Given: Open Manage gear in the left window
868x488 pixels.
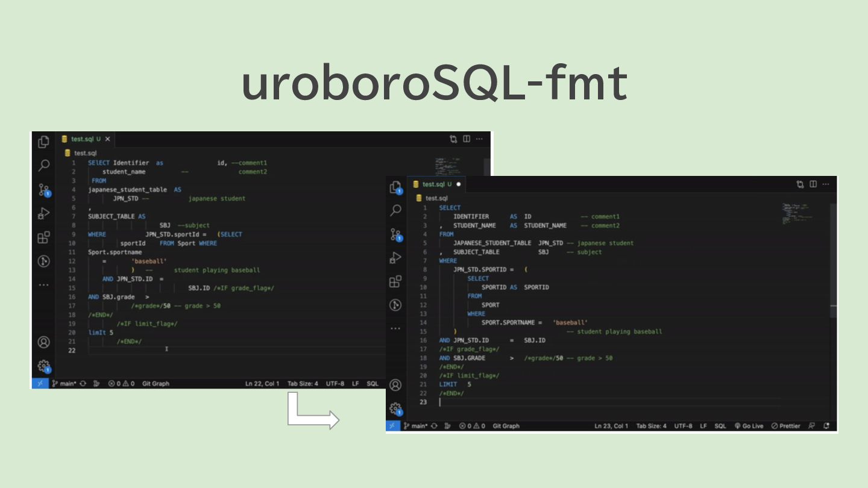Looking at the screenshot, I should click(44, 366).
